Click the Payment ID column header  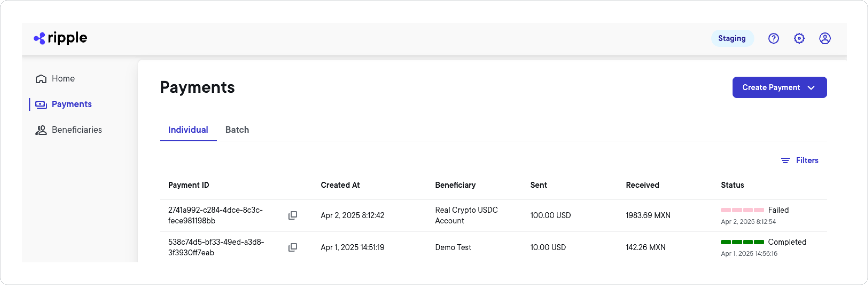point(188,185)
